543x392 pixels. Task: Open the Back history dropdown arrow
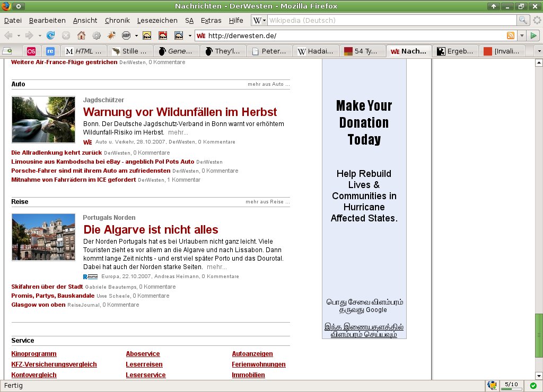click(19, 35)
